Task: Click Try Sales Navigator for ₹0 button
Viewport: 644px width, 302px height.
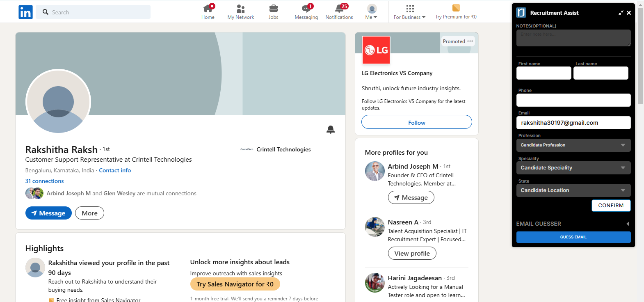Action: pyautogui.click(x=235, y=284)
